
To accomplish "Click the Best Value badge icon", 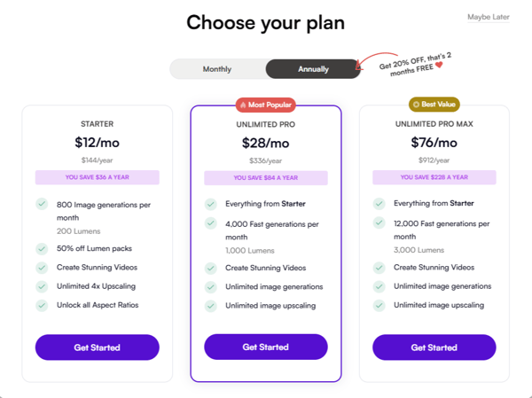I will click(x=416, y=105).
